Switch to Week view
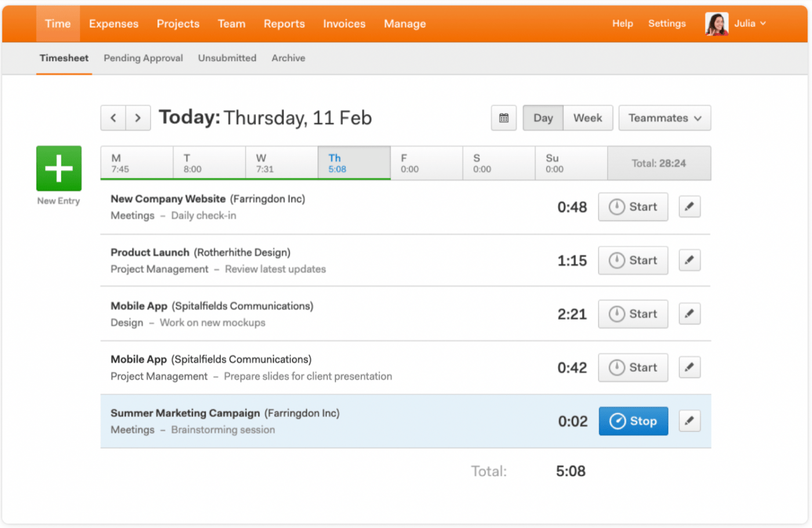 [588, 118]
